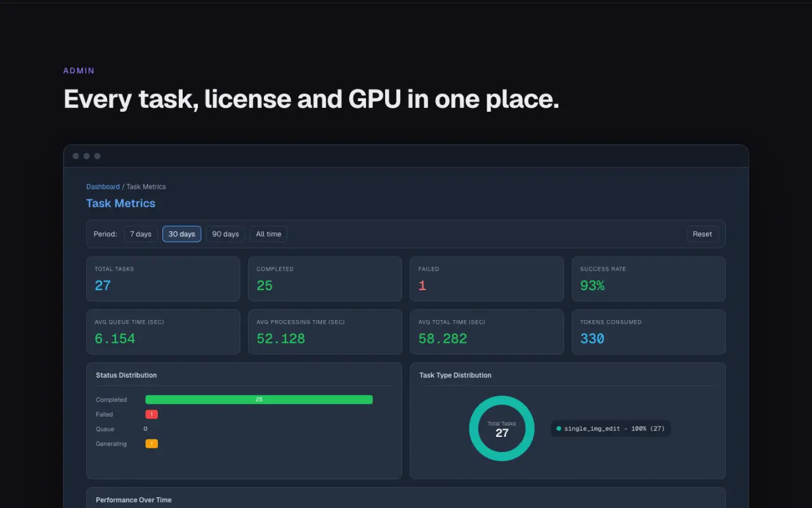The image size is (812, 508).
Task: Select the 7 days period
Action: coord(141,234)
